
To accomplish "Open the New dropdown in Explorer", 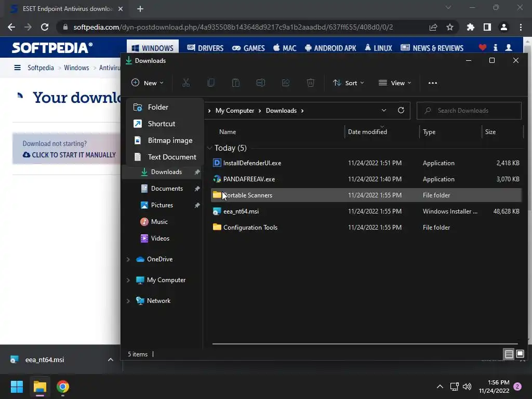I will click(147, 83).
